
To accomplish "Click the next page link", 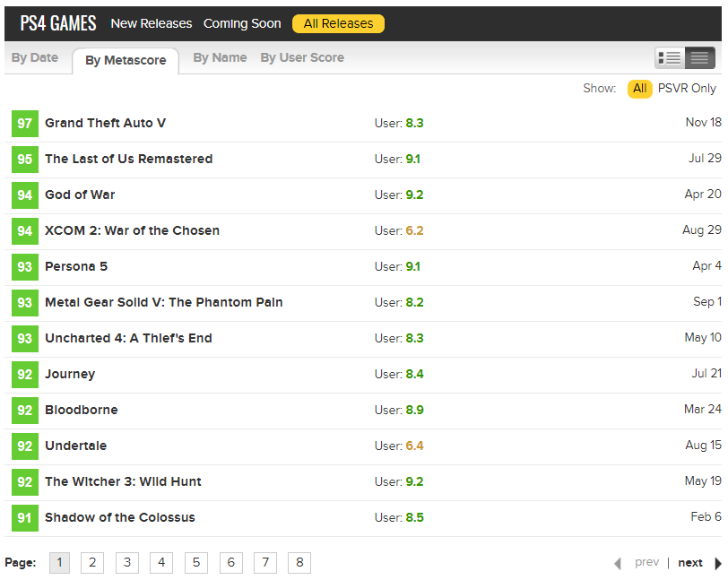I will pos(690,563).
